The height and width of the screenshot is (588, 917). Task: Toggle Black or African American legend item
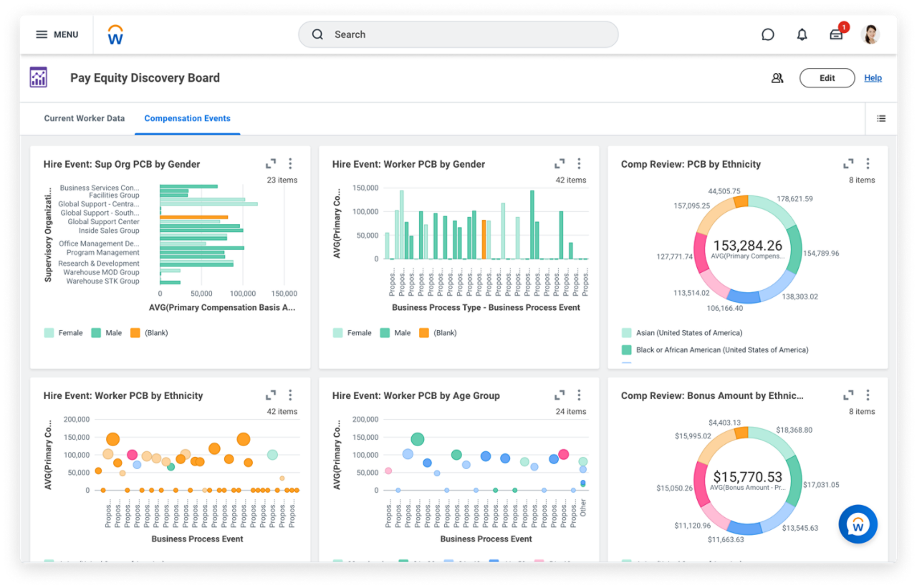point(715,350)
